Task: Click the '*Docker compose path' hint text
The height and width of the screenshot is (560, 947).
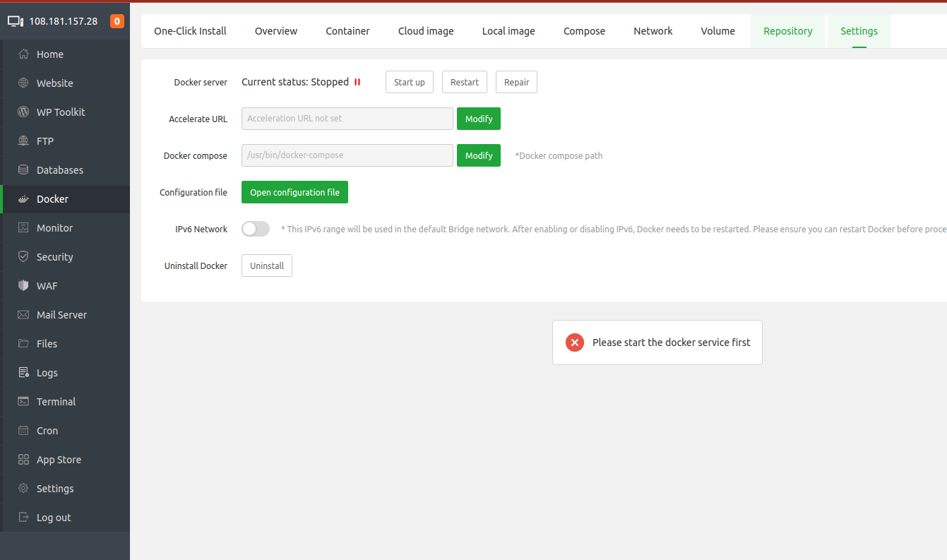Action: [x=559, y=155]
